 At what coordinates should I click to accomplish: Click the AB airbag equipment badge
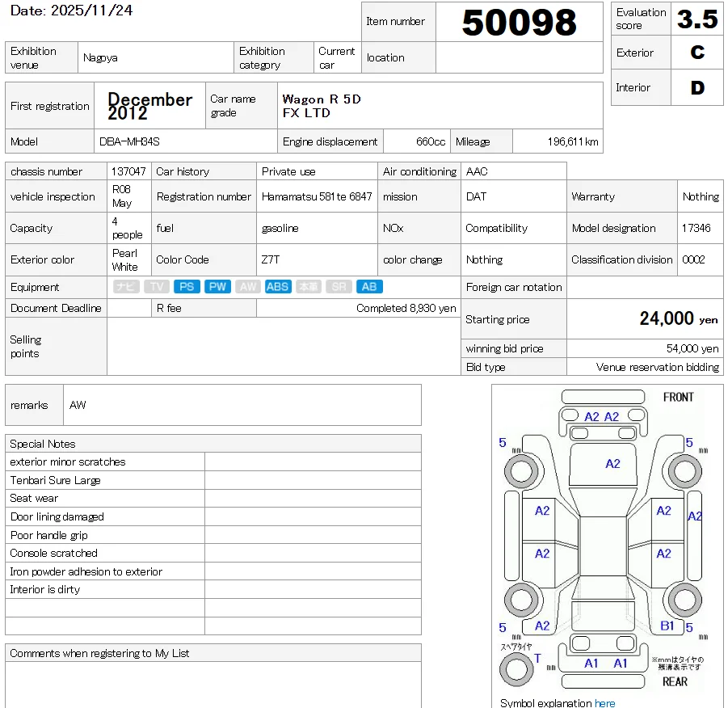(x=369, y=286)
